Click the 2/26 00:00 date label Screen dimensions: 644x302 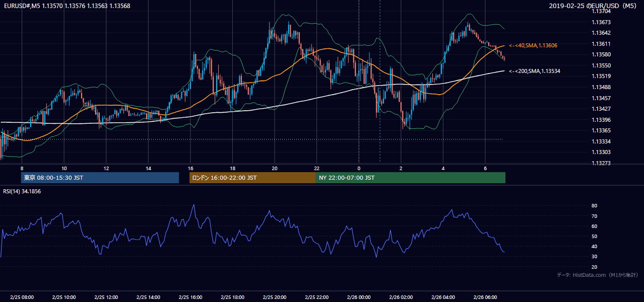pos(359,297)
